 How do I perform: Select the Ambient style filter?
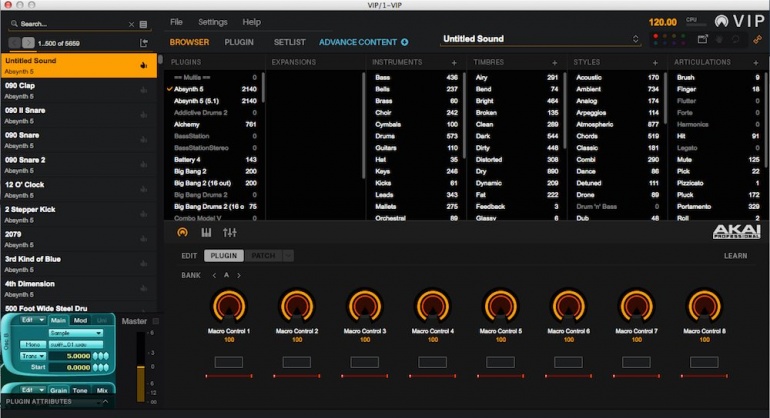617,89
